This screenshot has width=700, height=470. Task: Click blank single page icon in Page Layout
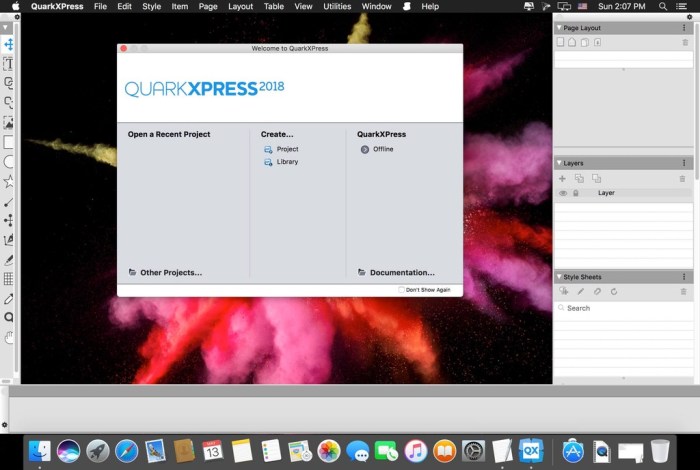(x=560, y=42)
